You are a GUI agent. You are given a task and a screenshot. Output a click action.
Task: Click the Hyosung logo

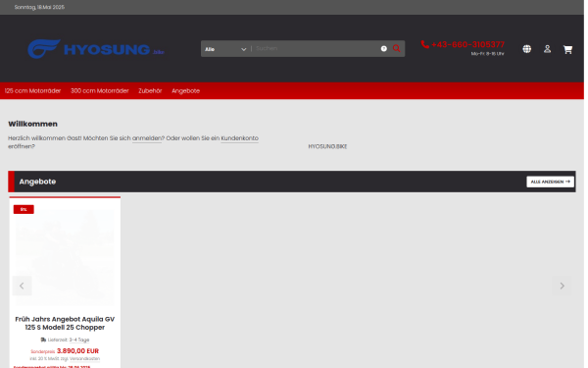click(x=96, y=49)
